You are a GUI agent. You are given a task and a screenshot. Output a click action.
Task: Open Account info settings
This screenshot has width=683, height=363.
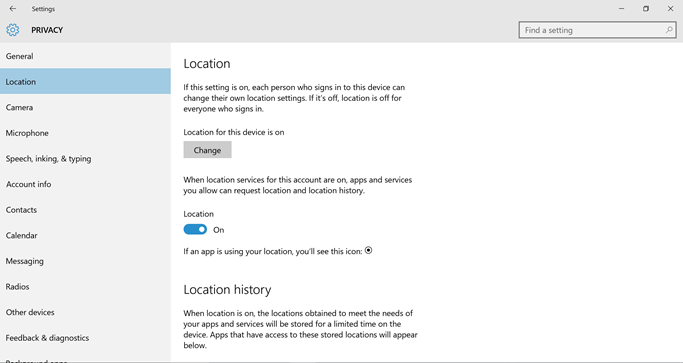85,184
